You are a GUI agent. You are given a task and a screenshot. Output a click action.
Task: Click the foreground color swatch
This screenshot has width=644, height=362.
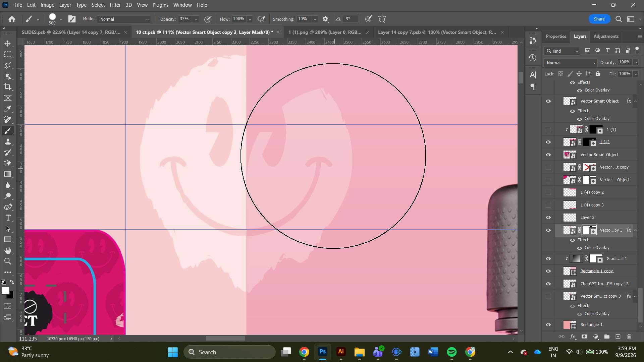pyautogui.click(x=5, y=291)
